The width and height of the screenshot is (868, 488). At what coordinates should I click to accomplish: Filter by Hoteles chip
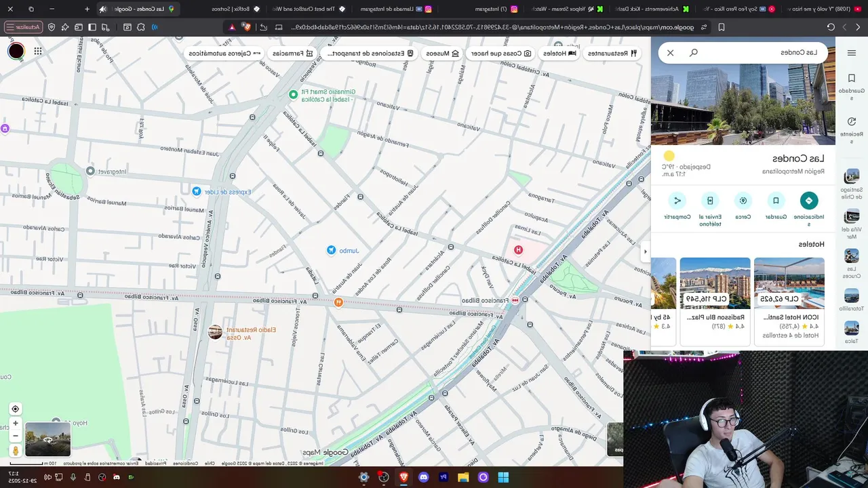pyautogui.click(x=560, y=53)
